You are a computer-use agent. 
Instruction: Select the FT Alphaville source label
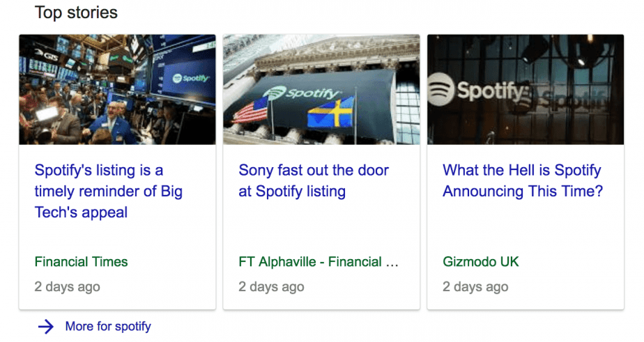click(x=319, y=261)
